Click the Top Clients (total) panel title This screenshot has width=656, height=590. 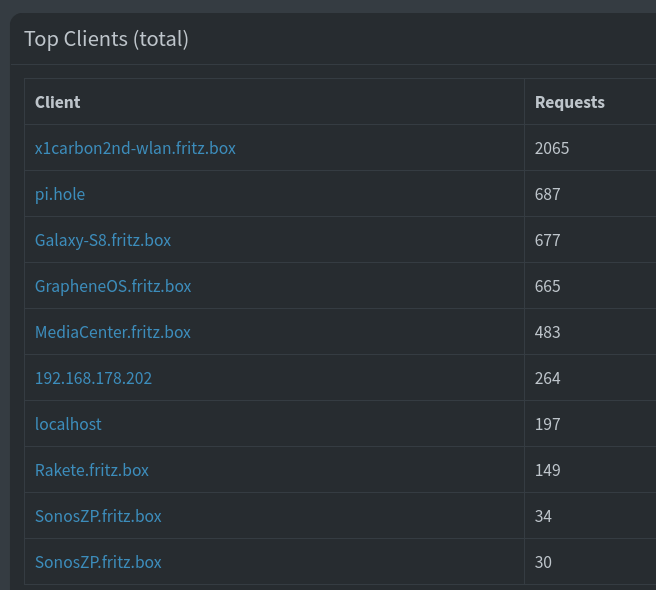[106, 39]
